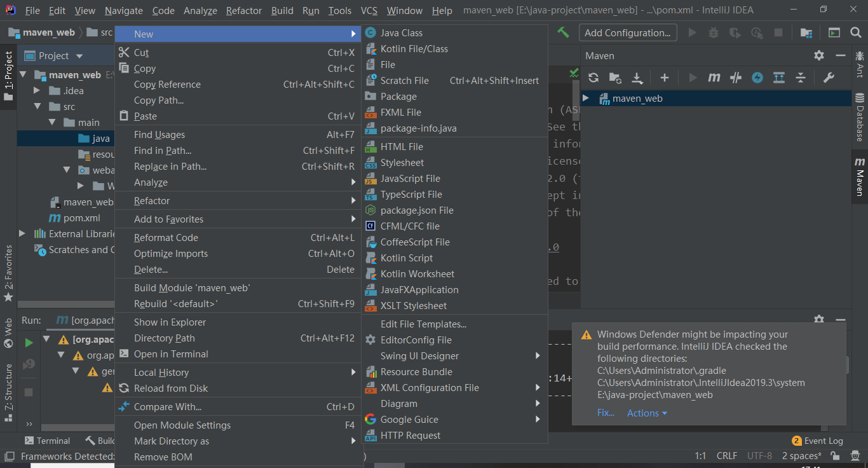Open the Event Log

[x=817, y=441]
